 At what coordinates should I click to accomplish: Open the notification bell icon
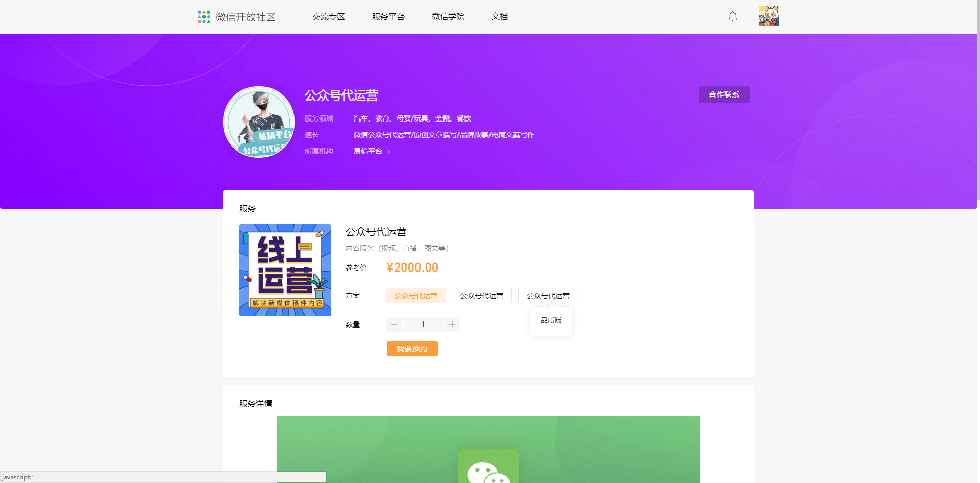(x=732, y=16)
